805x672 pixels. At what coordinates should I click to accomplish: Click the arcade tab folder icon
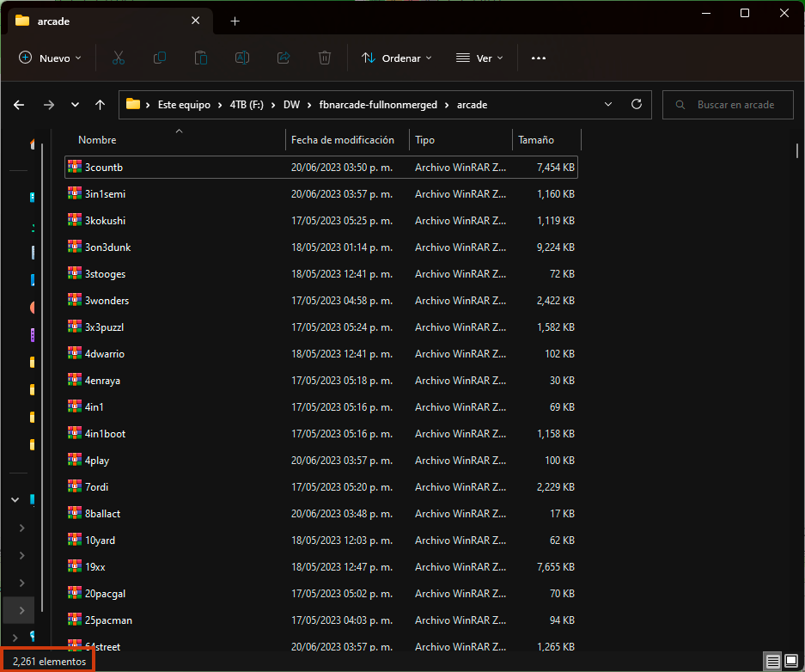[x=22, y=21]
